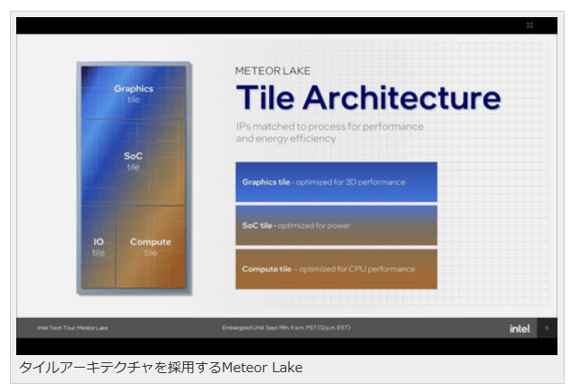This screenshot has height=392, width=571.
Task: Click the Intel logo on the slide footer
Action: tap(519, 328)
